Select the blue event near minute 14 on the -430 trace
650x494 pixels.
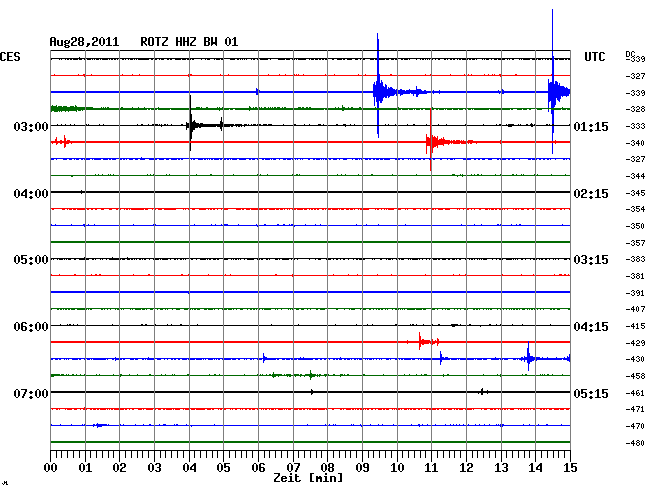pyautogui.click(x=529, y=357)
